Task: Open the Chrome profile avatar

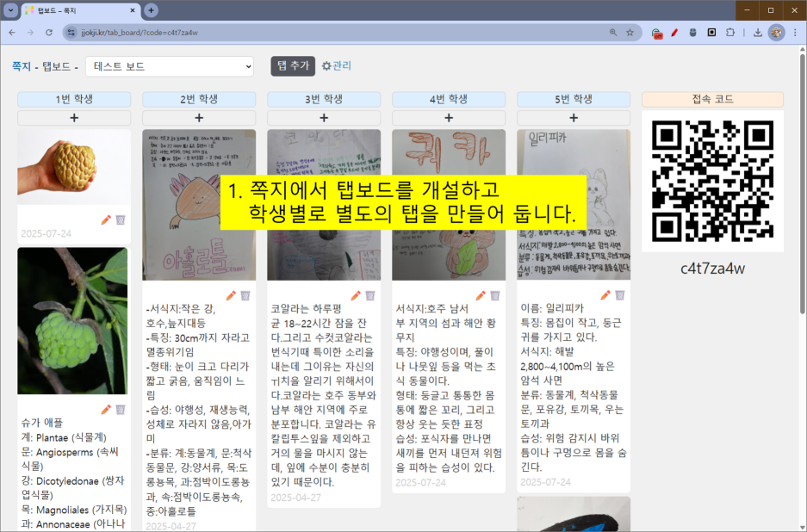Action: (776, 33)
